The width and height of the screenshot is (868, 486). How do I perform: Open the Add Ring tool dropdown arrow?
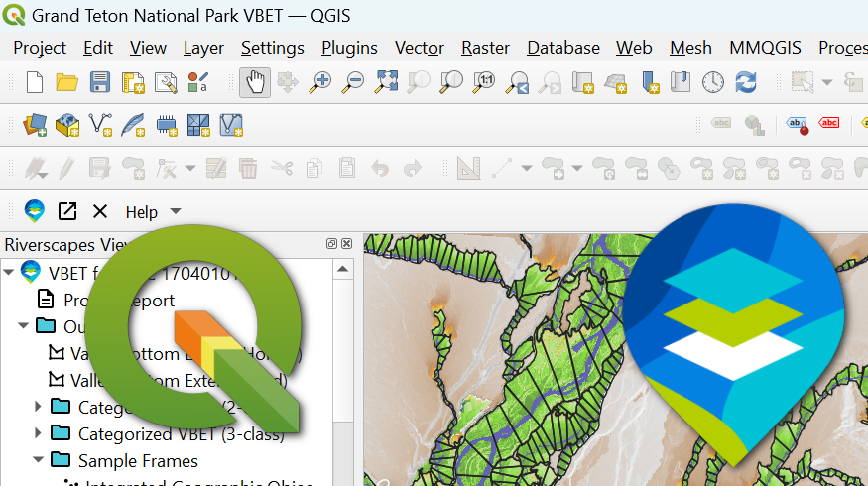coord(576,168)
